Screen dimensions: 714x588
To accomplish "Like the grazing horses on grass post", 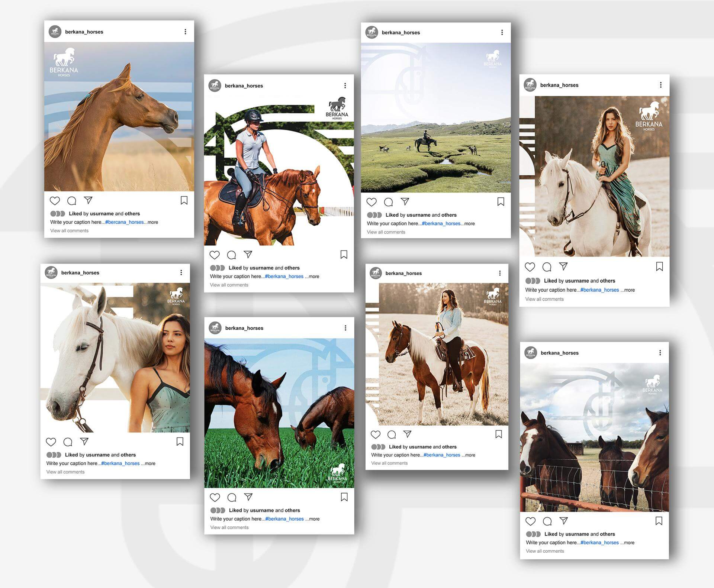I will [x=215, y=497].
